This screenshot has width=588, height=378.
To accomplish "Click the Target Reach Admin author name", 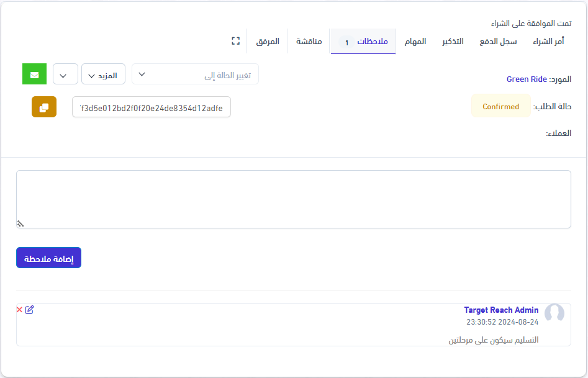I will click(501, 310).
